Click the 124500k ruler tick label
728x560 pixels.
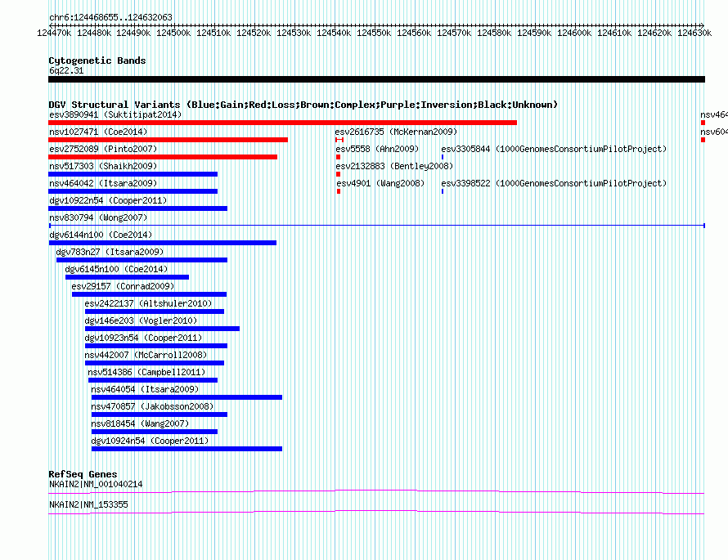pos(173,33)
